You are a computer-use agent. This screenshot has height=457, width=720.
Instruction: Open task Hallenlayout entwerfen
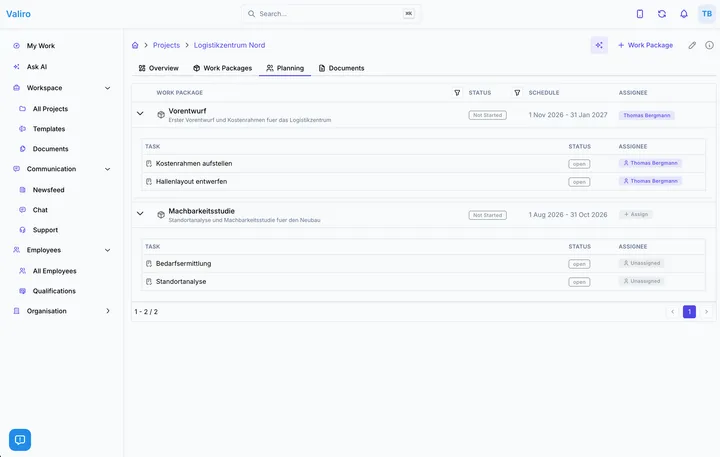[191, 181]
